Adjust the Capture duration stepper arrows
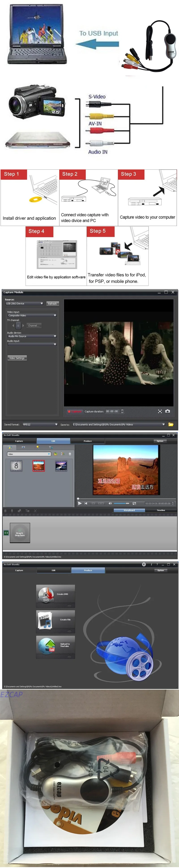Image resolution: width=179 pixels, height=868 pixels. click(x=122, y=411)
